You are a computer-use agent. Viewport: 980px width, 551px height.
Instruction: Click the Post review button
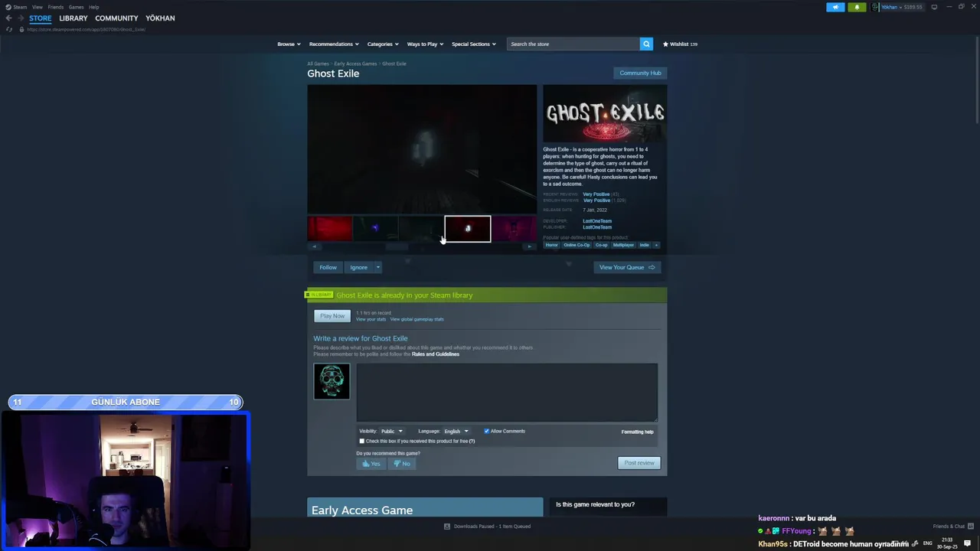(x=639, y=463)
